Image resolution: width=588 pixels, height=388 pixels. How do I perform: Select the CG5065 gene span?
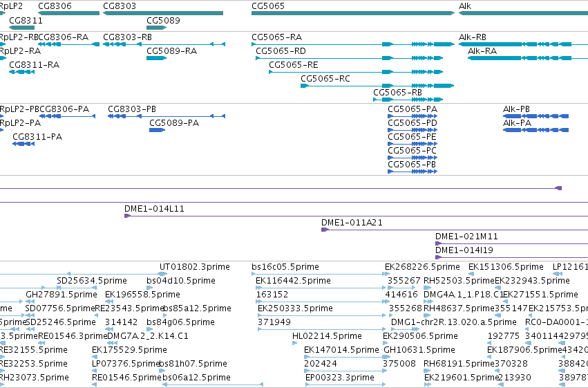(353, 13)
